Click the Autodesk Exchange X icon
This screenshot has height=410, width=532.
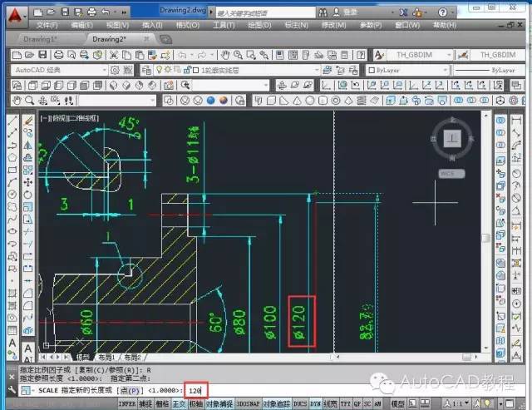pyautogui.click(x=402, y=13)
